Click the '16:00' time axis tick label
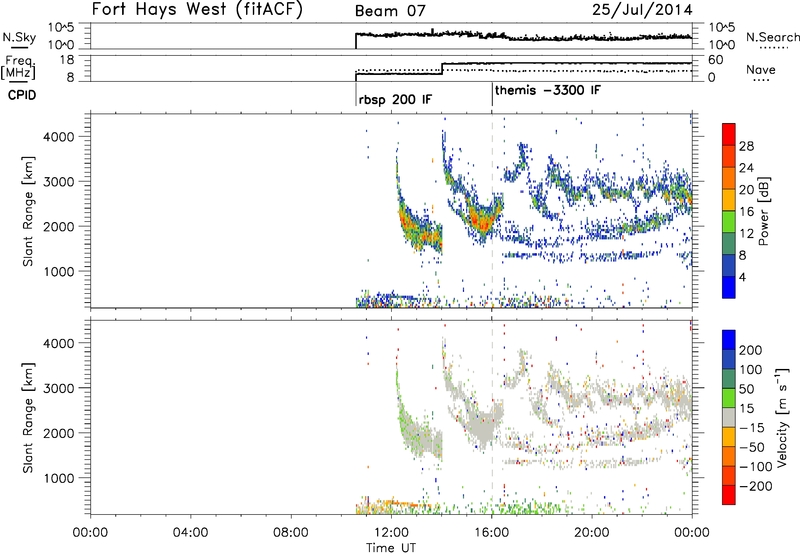 point(491,533)
